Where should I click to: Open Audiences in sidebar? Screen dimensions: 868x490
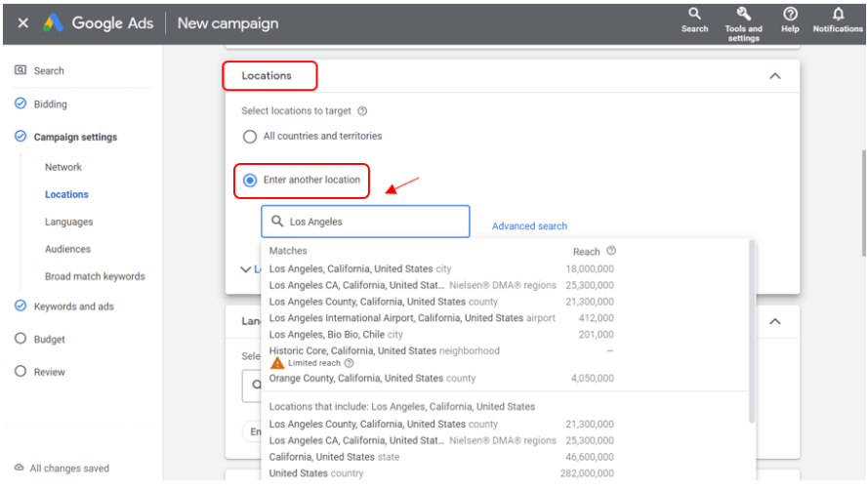click(x=67, y=249)
